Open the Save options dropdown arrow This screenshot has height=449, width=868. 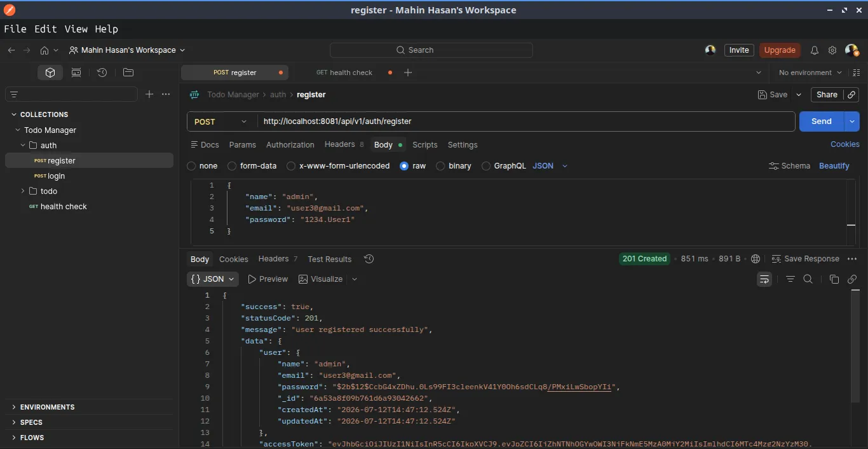click(x=799, y=95)
